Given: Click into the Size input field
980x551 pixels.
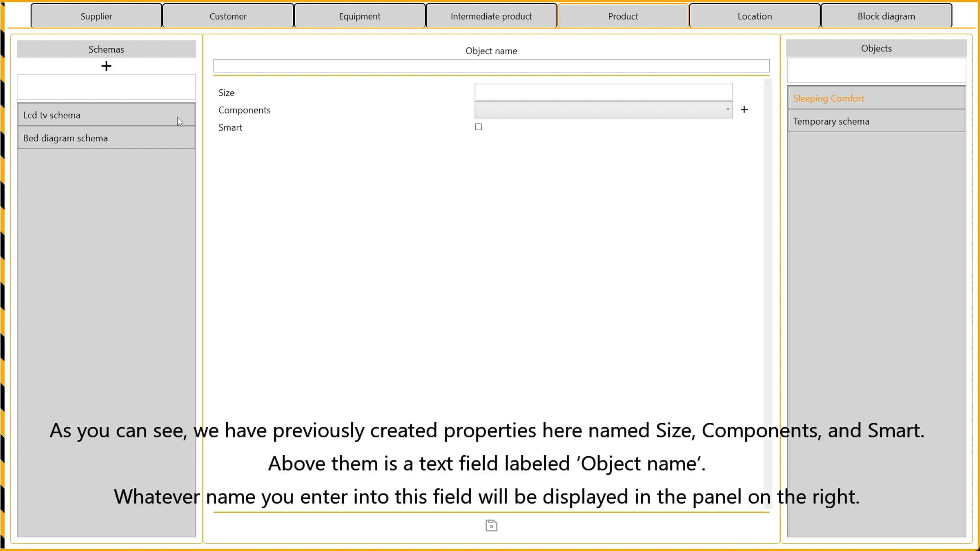Looking at the screenshot, I should tap(604, 92).
